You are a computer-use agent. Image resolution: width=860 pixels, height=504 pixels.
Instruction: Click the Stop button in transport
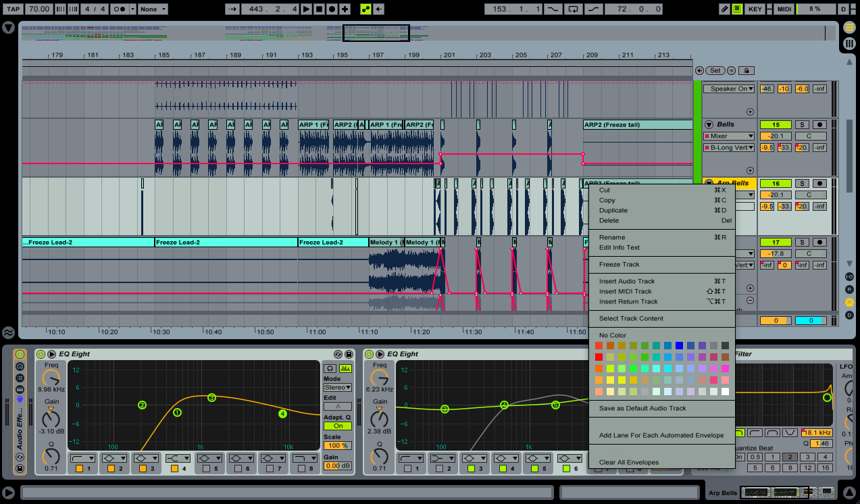coord(319,9)
